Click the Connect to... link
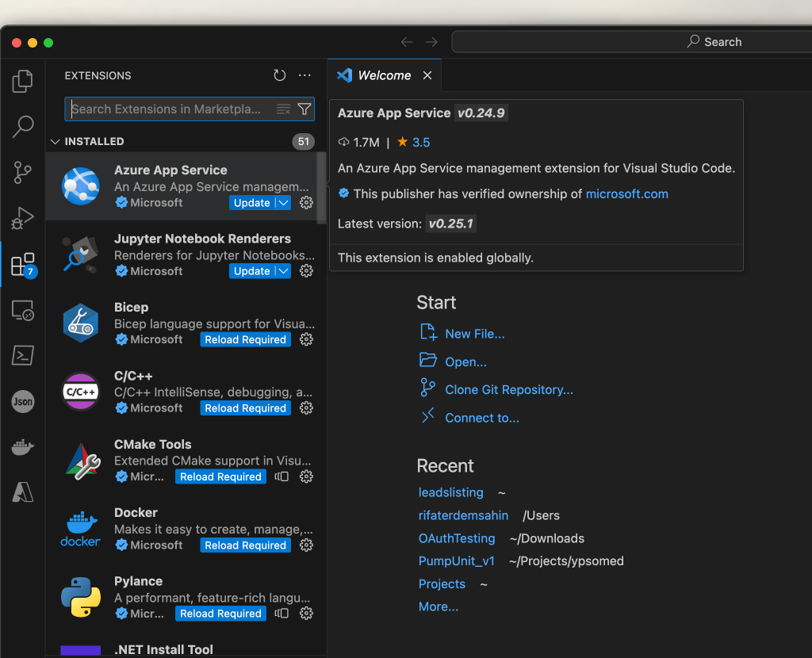 click(x=482, y=418)
